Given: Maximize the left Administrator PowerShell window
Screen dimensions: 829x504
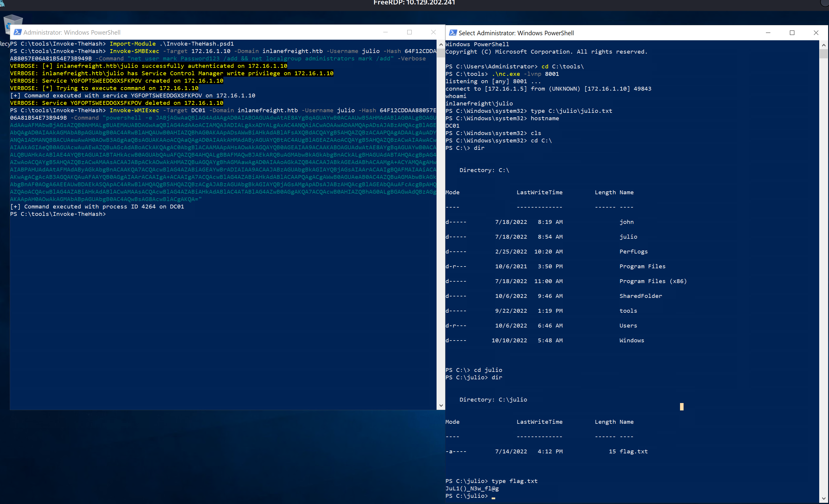Looking at the screenshot, I should (x=409, y=32).
